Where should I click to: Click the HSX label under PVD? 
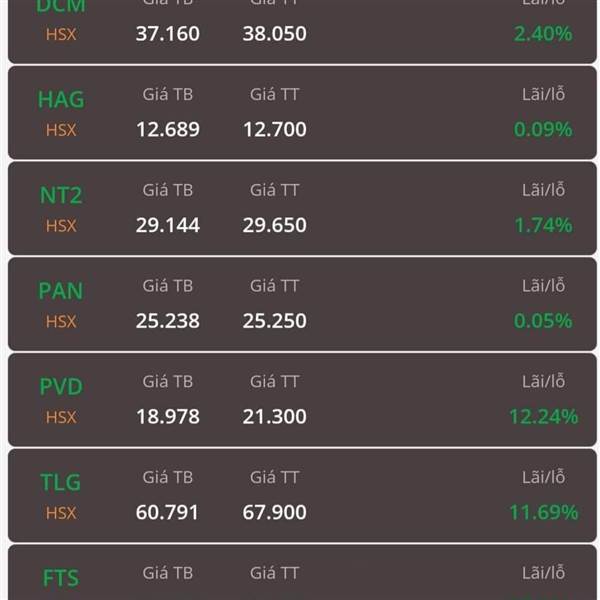coord(61,417)
